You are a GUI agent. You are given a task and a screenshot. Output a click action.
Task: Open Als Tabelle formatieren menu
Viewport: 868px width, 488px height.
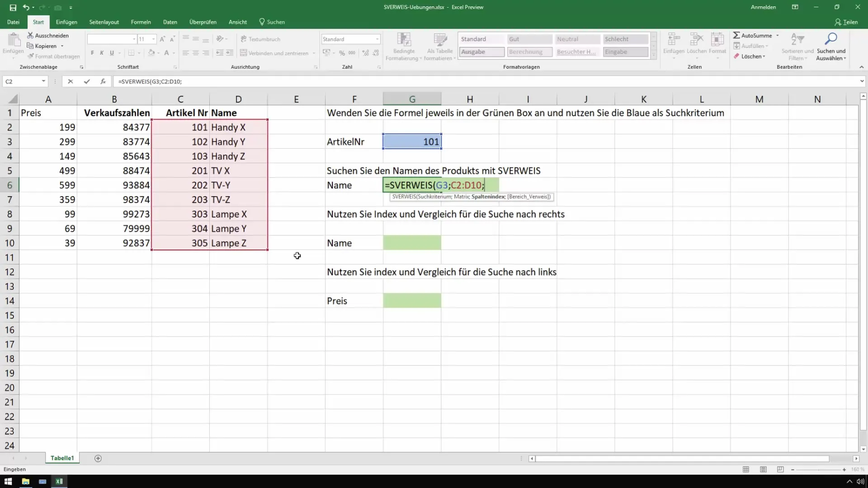click(x=439, y=47)
